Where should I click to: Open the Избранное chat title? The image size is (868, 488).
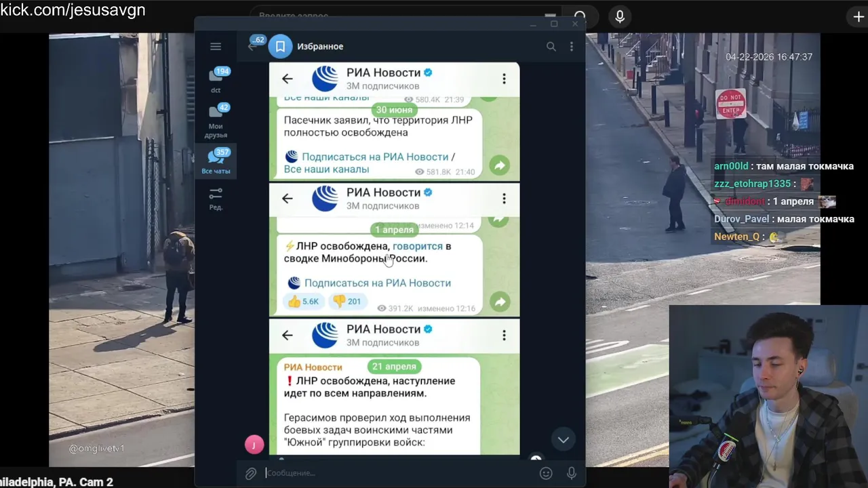320,47
